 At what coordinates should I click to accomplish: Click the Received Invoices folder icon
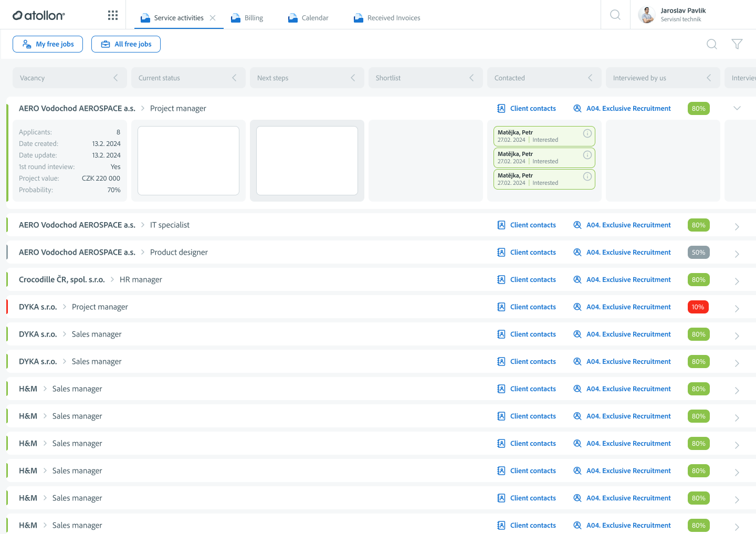[x=358, y=17]
